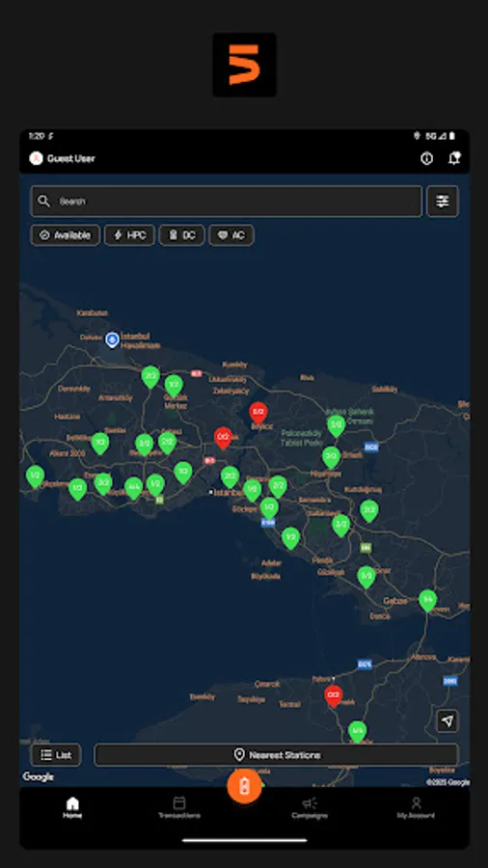Open the Transactions tab
488x868 pixels.
179,808
